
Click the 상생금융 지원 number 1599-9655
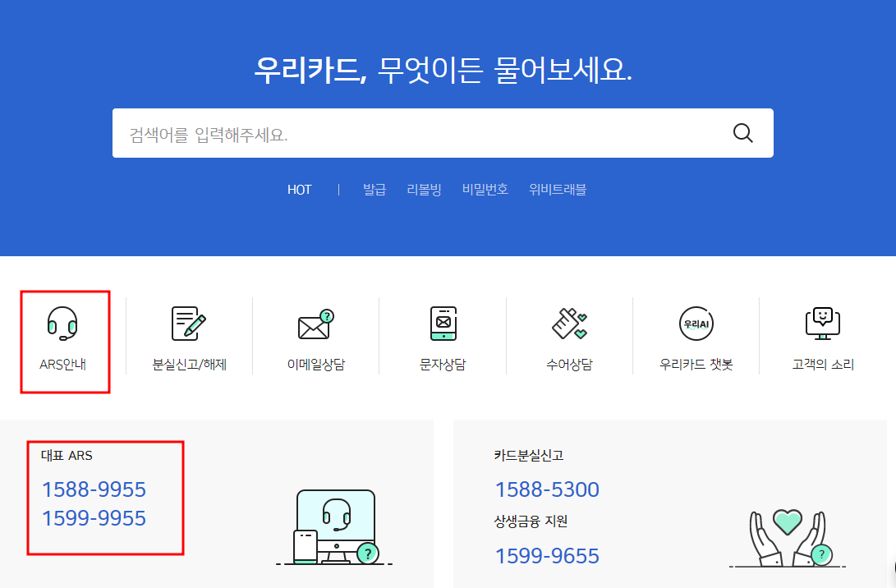pyautogui.click(x=547, y=557)
